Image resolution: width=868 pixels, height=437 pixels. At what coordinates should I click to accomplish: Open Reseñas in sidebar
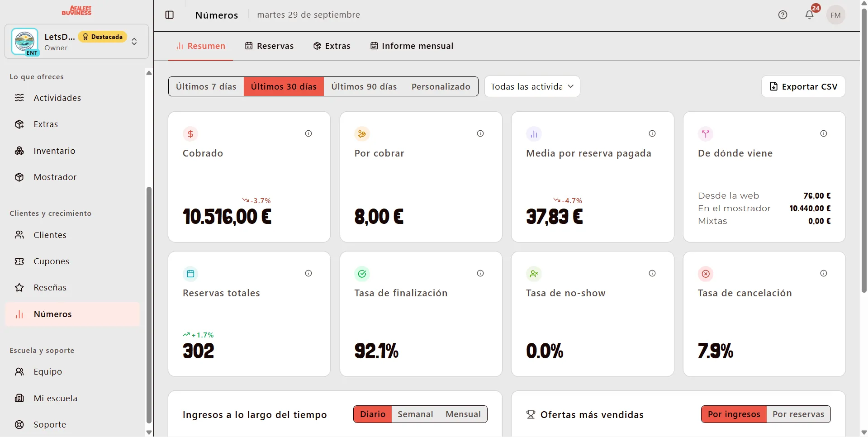point(72,287)
